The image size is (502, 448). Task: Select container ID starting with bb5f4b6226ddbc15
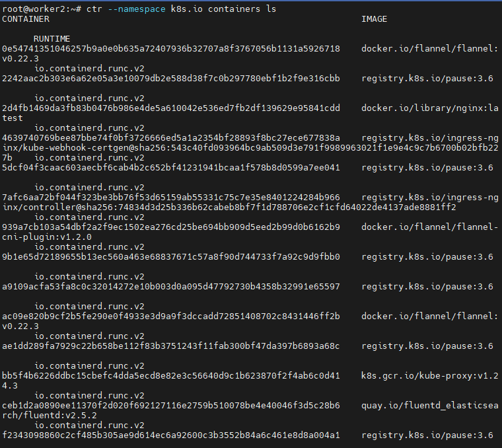coord(171,376)
